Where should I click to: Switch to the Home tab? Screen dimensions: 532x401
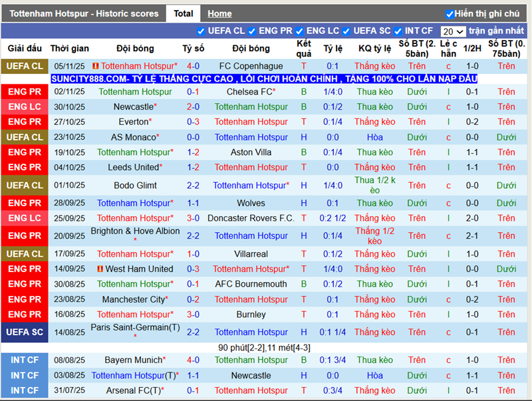coord(219,13)
